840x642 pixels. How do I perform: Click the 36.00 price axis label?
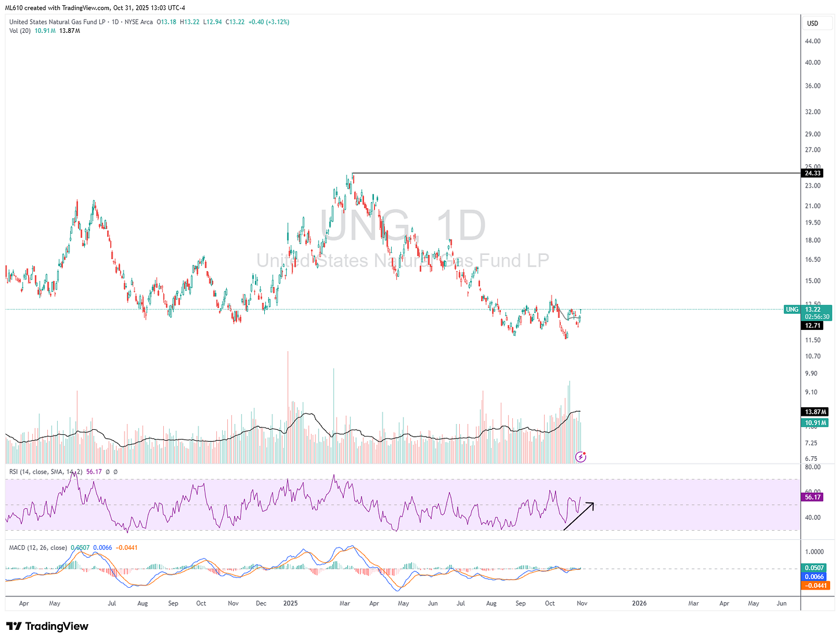click(813, 86)
